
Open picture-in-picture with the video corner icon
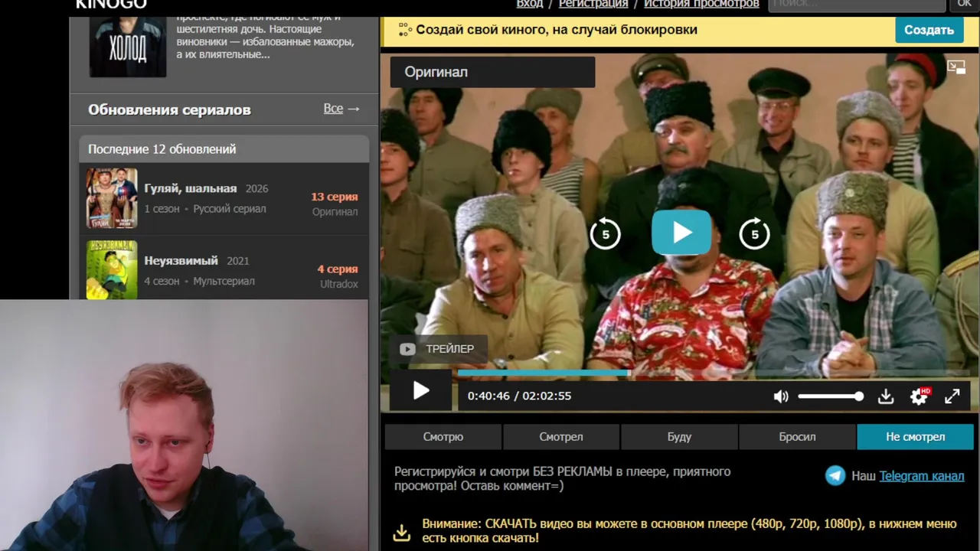(x=956, y=67)
